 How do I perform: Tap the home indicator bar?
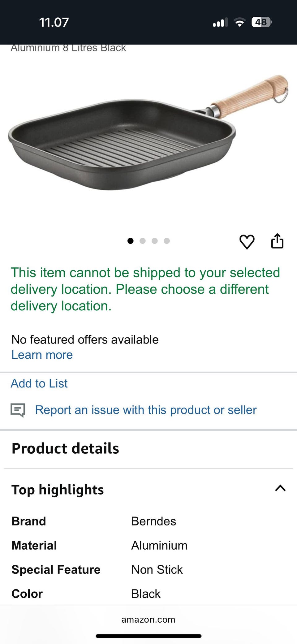click(148, 636)
